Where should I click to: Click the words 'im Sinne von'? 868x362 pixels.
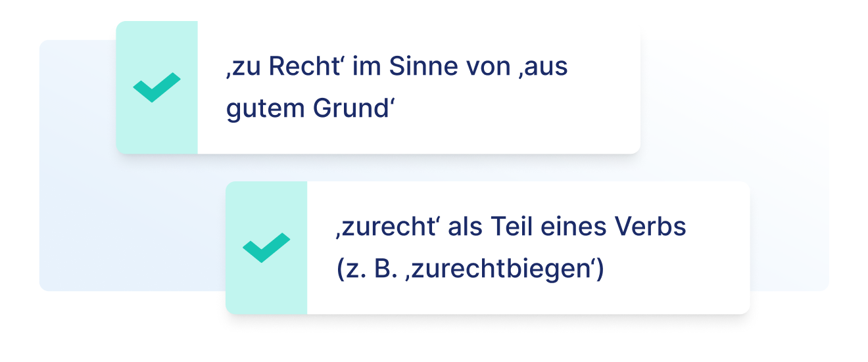[432, 68]
